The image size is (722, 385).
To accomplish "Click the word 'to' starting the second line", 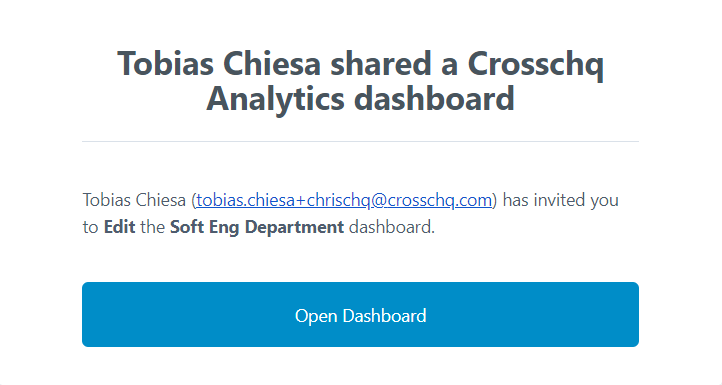I will [x=90, y=228].
